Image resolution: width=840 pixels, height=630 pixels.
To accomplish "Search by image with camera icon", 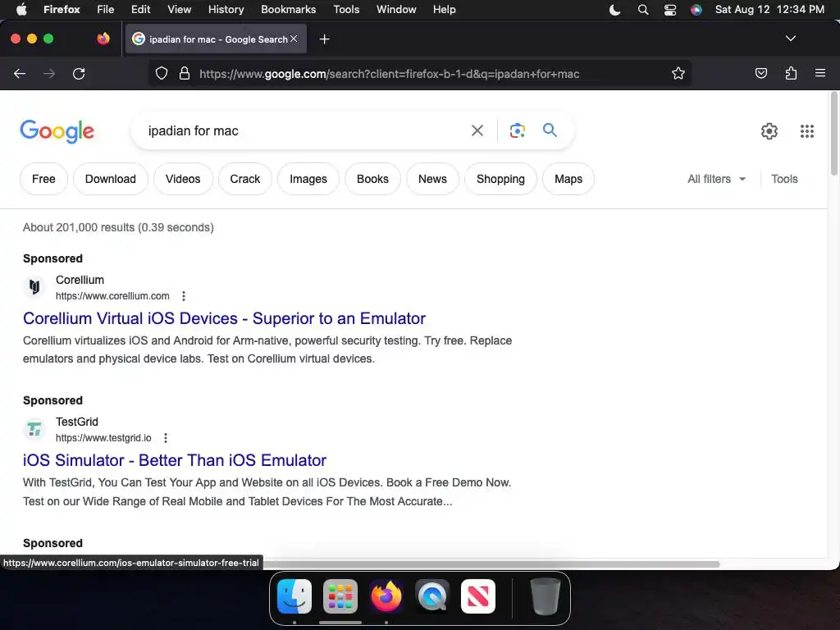I will click(517, 130).
